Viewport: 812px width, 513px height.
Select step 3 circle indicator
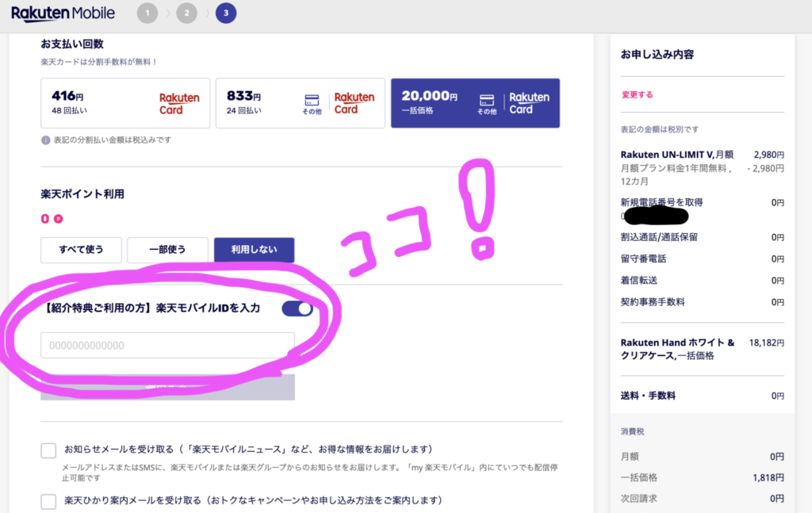[226, 13]
